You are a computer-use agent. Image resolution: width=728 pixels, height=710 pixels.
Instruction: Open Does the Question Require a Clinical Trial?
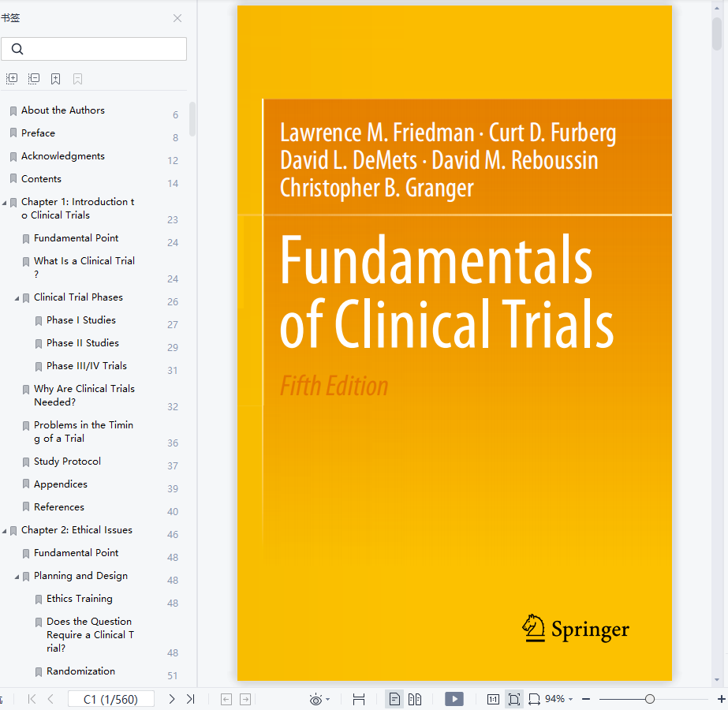tap(90, 634)
